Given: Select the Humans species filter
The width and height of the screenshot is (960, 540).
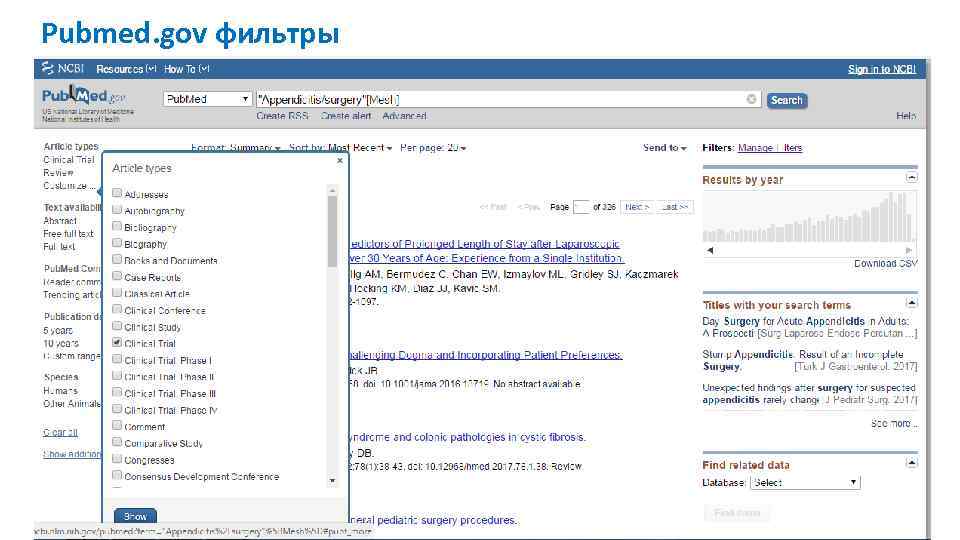Looking at the screenshot, I should click(x=61, y=390).
